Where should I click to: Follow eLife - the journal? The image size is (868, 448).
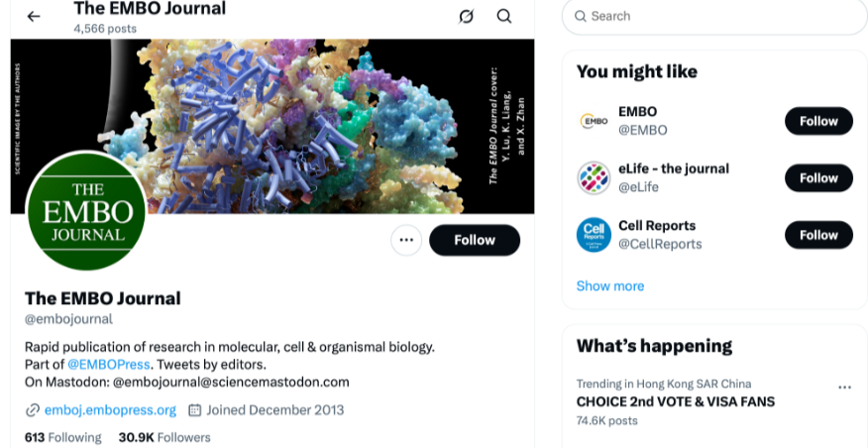[x=818, y=178]
